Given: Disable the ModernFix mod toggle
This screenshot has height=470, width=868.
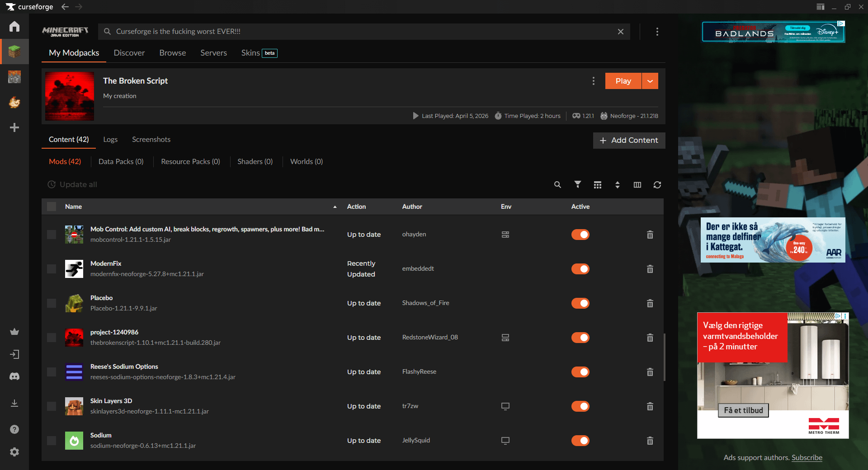Looking at the screenshot, I should (x=580, y=269).
